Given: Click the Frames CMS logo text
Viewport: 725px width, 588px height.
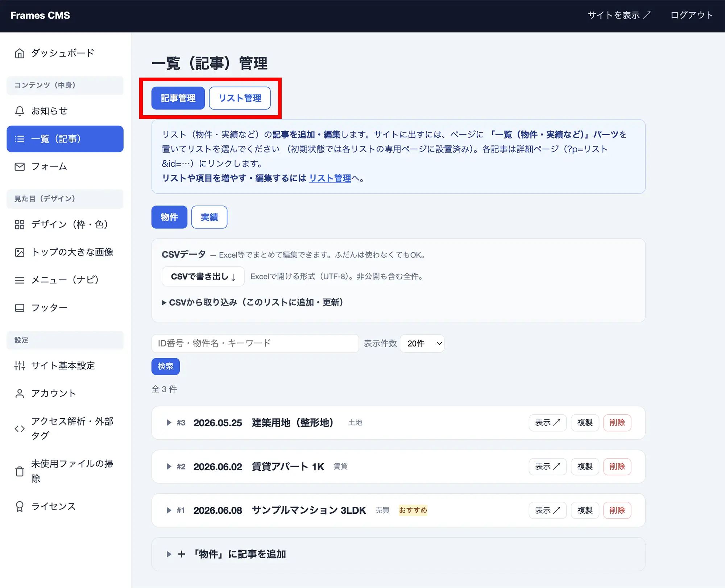Looking at the screenshot, I should tap(40, 15).
